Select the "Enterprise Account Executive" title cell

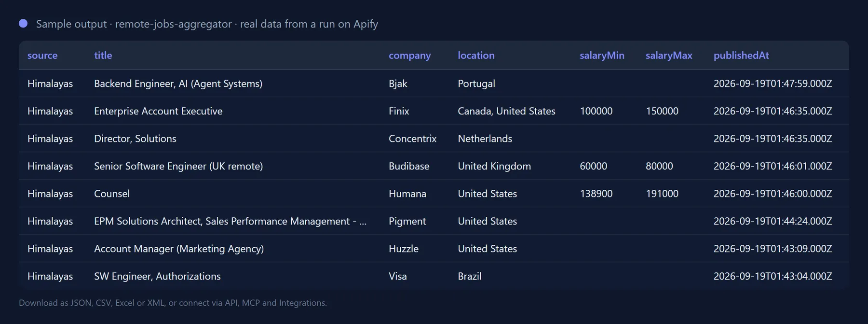click(158, 111)
